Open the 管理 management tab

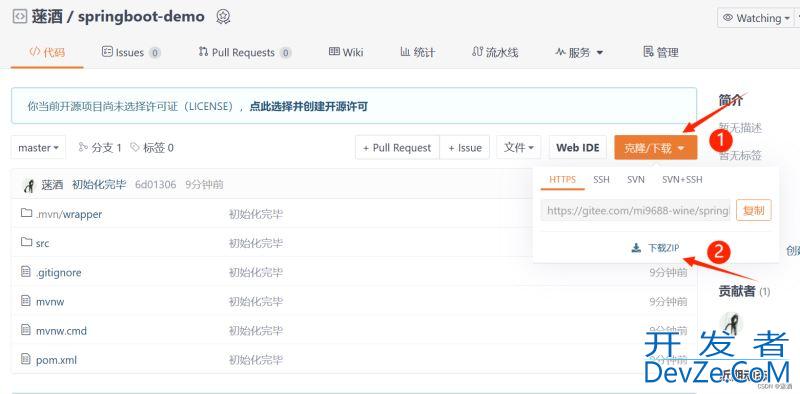coord(661,52)
